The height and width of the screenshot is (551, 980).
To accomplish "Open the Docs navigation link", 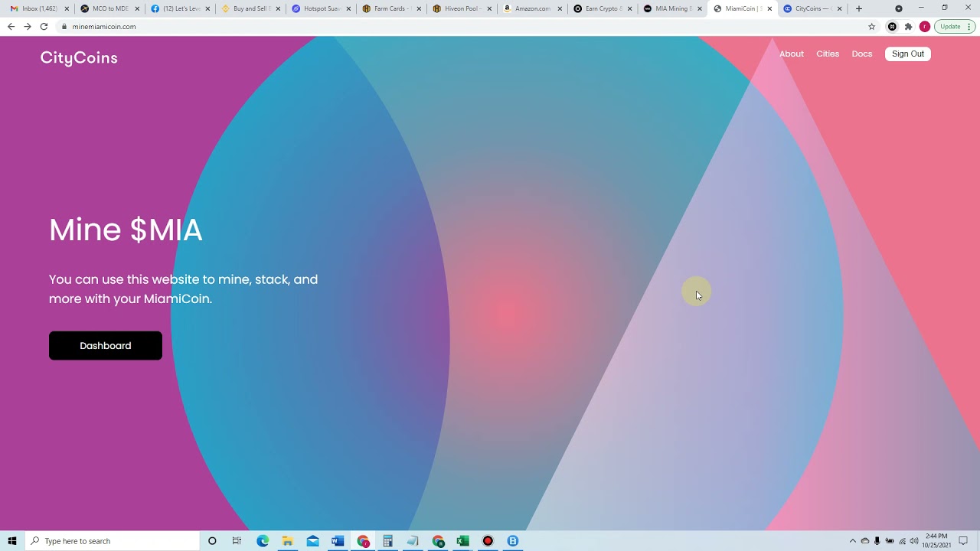I will [x=862, y=54].
